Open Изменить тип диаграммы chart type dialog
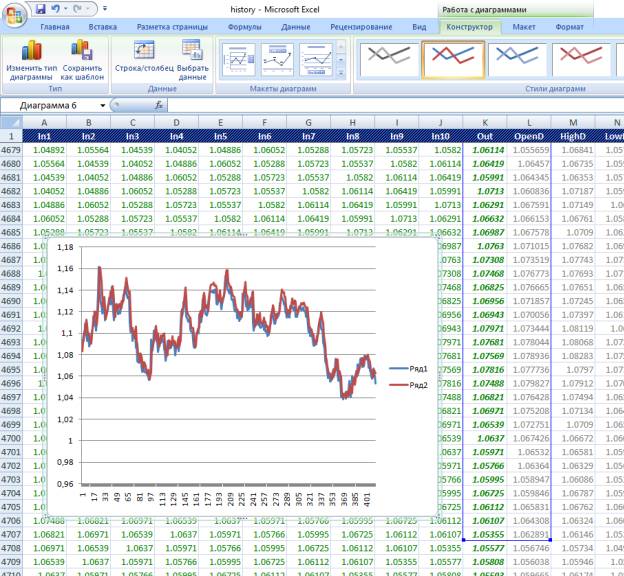The image size is (624, 576). (30, 61)
